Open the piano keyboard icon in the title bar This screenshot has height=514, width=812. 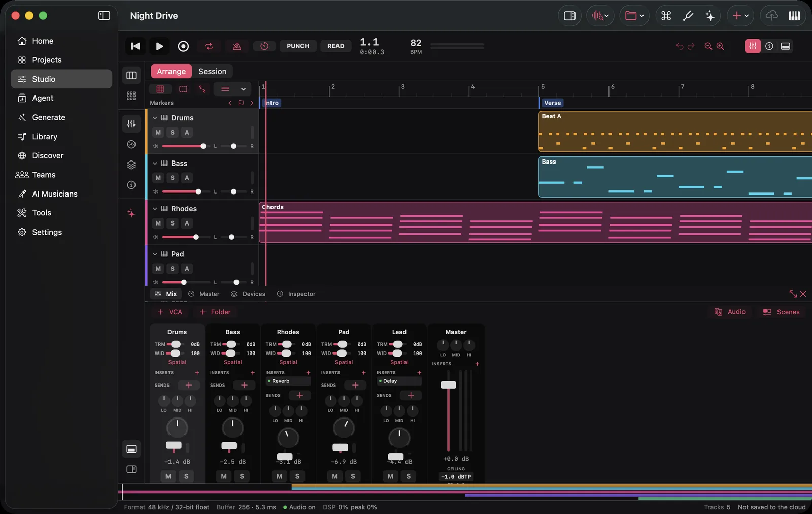pyautogui.click(x=794, y=16)
